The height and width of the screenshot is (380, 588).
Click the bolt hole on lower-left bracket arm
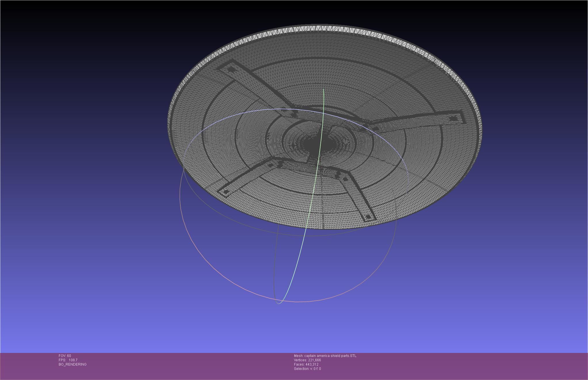226,192
